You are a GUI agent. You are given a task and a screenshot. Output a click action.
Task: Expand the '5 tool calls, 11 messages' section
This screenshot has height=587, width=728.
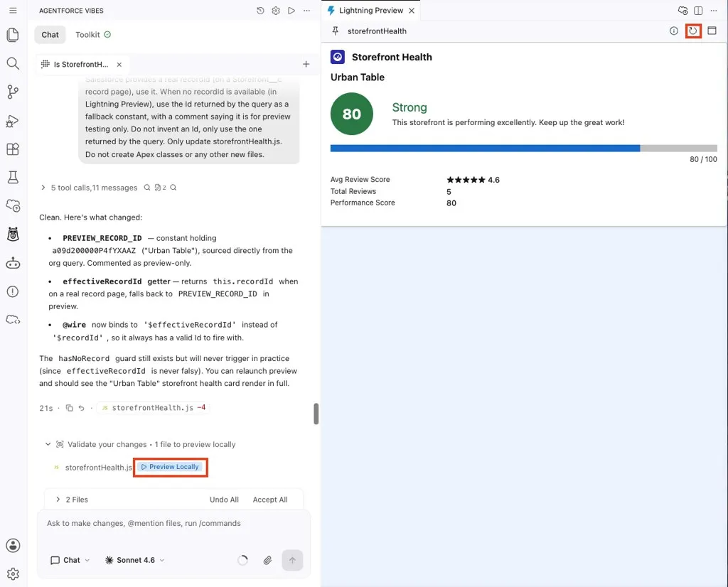[94, 188]
